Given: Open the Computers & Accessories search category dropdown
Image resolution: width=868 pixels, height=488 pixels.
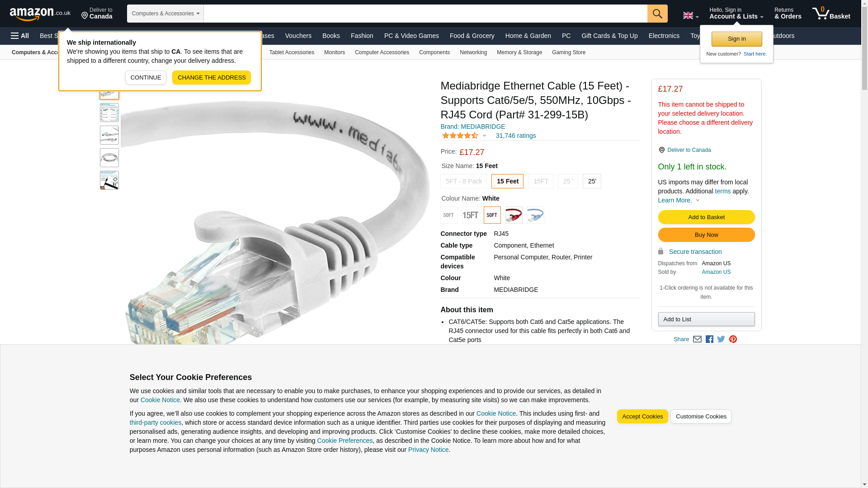Looking at the screenshot, I should (165, 14).
